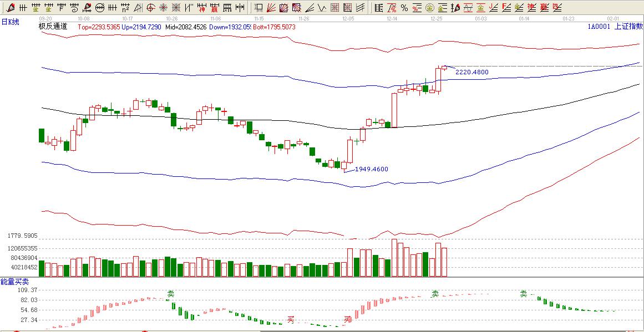Click the 极反通道 indicator name
644x332 pixels.
(x=53, y=26)
